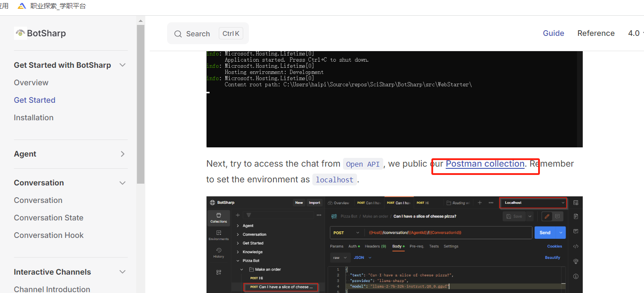Open the Localhost environment dropdown in Postman screenshot
Viewport: 644px width, 293px height.
(533, 202)
